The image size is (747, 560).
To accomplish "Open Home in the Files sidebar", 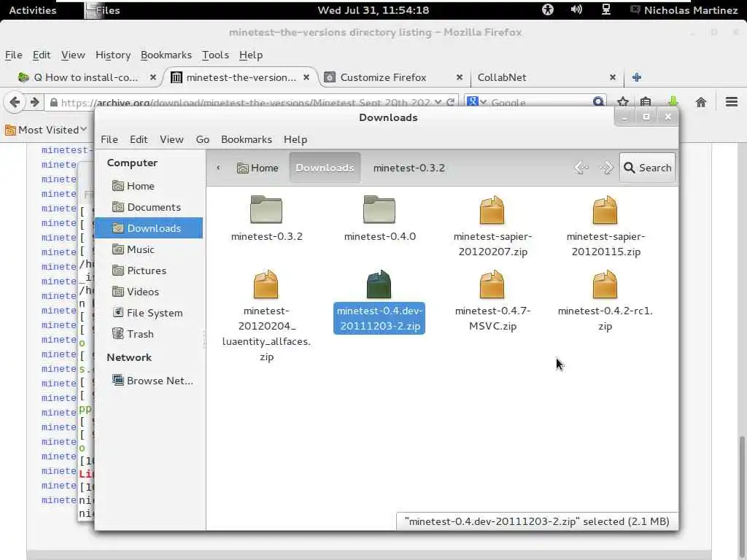I will (x=149, y=186).
